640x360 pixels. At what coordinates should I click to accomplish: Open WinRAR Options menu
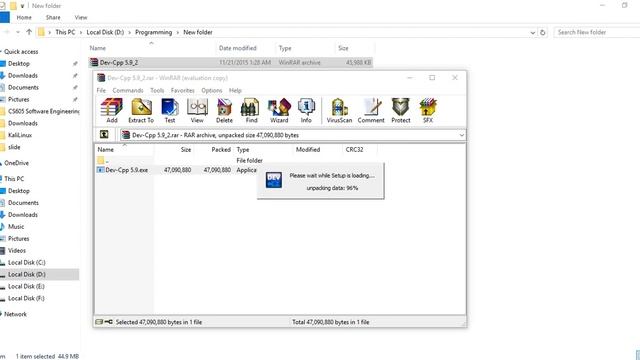(x=211, y=90)
